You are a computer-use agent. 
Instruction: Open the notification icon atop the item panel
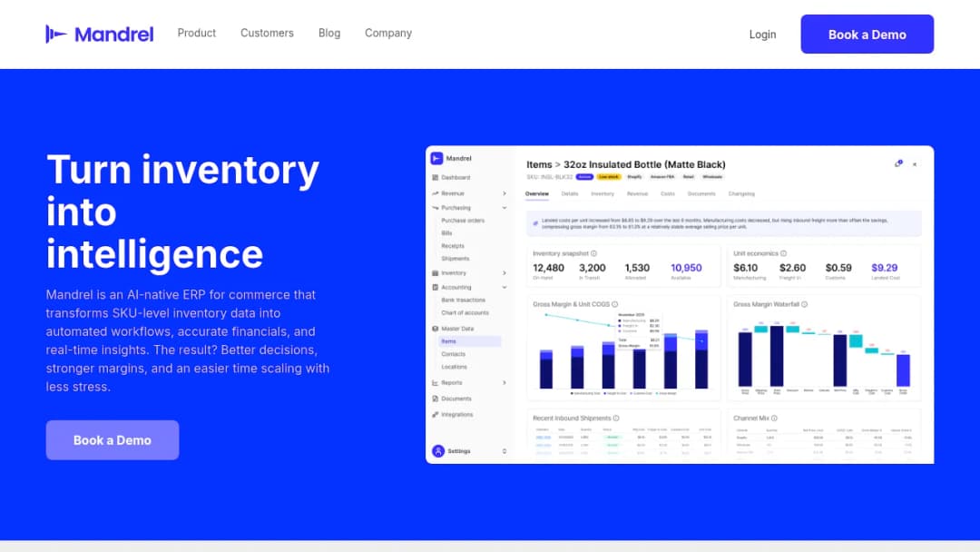[x=898, y=163]
